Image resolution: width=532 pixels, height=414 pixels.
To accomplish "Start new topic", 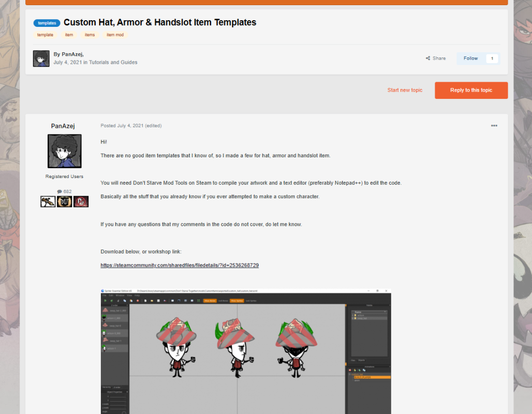I will click(x=405, y=90).
